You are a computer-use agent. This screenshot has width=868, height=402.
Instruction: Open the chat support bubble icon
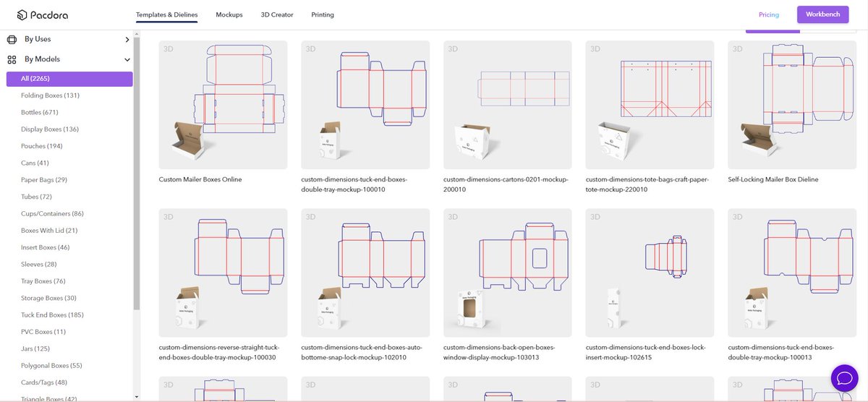843,377
